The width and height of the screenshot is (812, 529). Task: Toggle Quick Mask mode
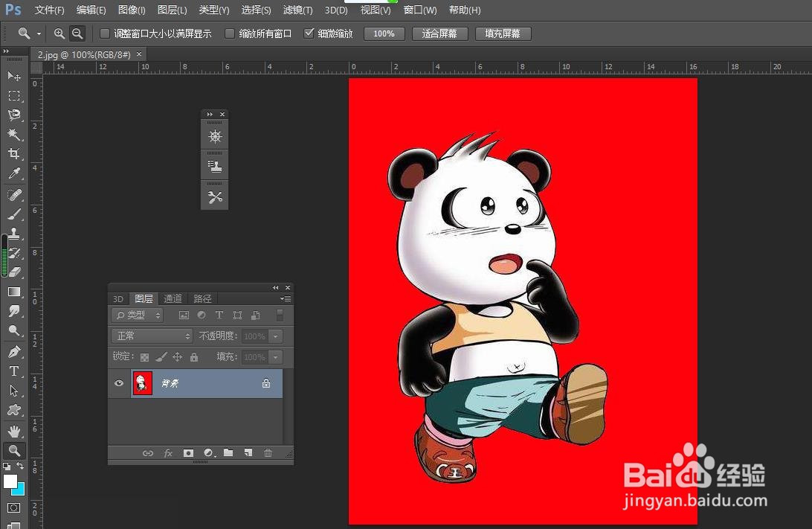point(14,507)
